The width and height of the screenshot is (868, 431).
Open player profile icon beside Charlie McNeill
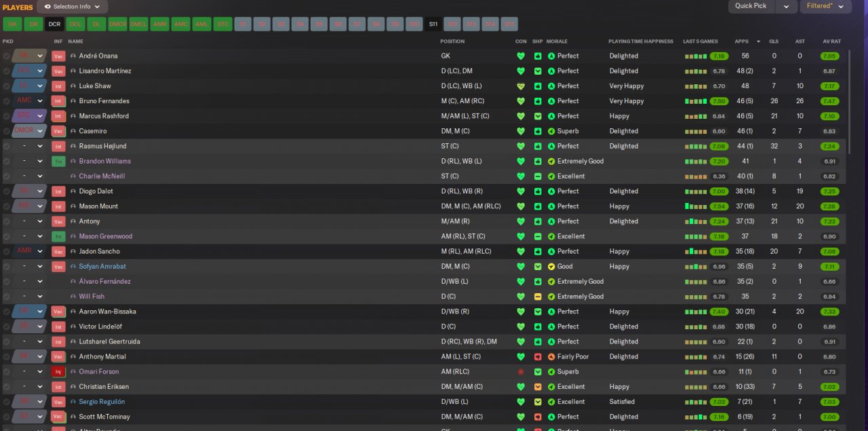73,176
